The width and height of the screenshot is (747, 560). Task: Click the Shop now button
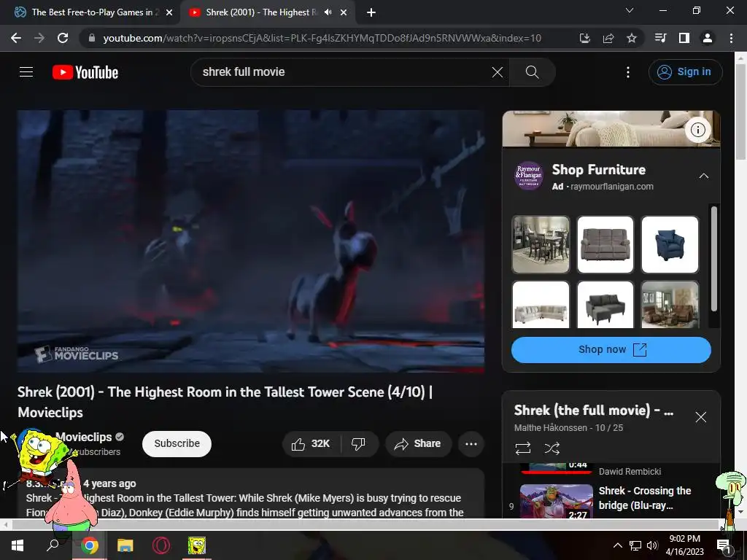click(x=611, y=350)
